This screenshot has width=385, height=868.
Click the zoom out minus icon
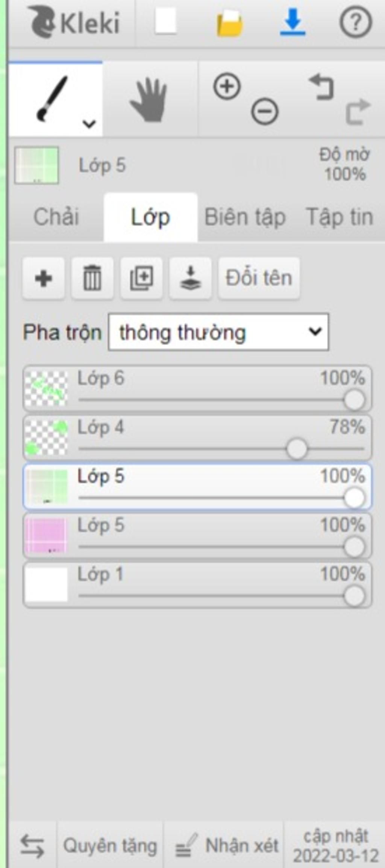(265, 111)
